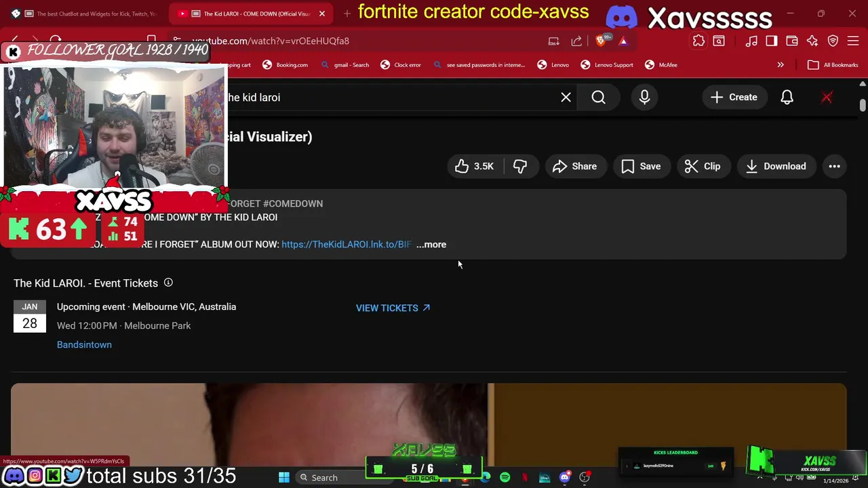Open Windows Start menu
Screen dimensions: 868x488
click(x=284, y=477)
